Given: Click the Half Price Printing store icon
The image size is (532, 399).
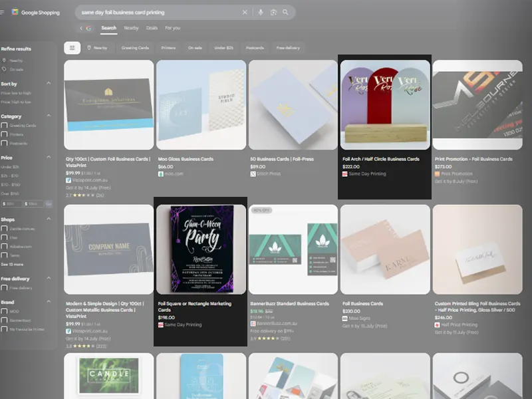Looking at the screenshot, I should 437,325.
